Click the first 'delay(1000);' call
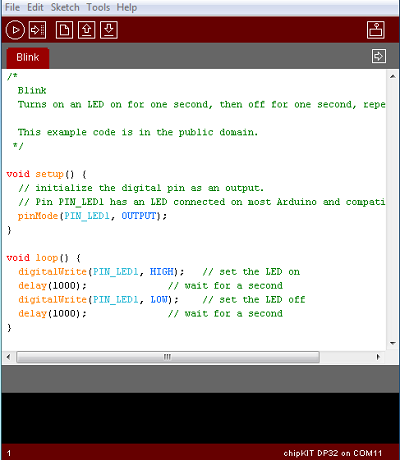Image resolution: width=400 pixels, height=460 pixels. click(x=52, y=286)
